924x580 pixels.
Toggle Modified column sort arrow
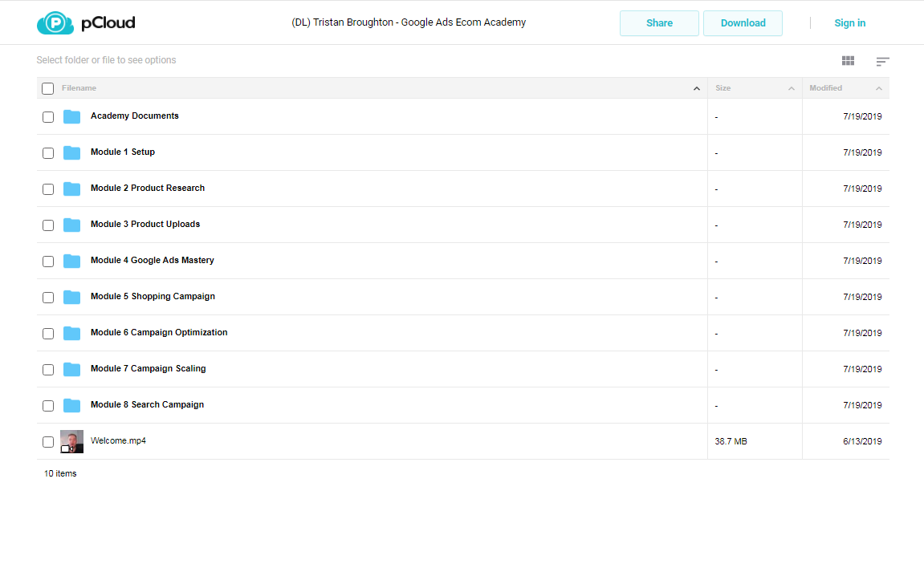[x=878, y=88]
